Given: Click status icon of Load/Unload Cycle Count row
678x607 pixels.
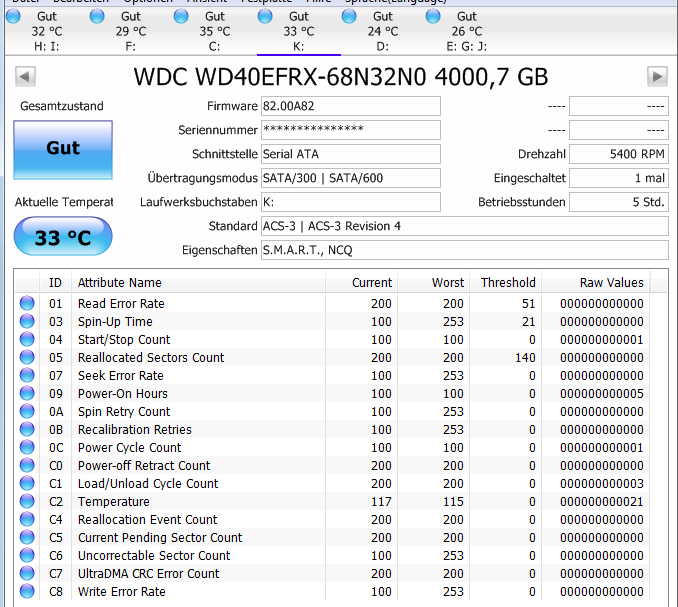Looking at the screenshot, I should (x=27, y=483).
